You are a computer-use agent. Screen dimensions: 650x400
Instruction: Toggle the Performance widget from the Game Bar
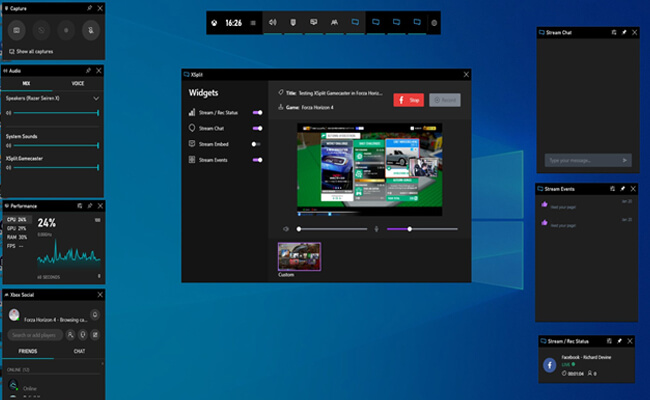(314, 22)
